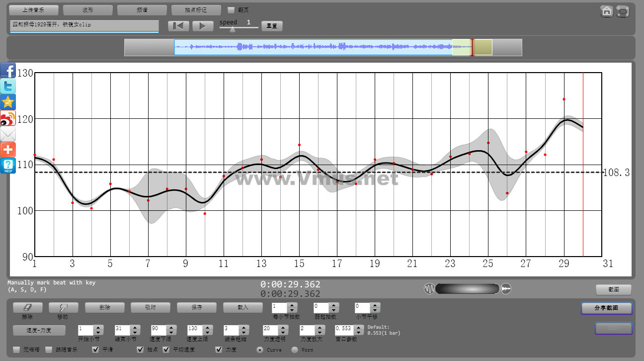Uncheck the 平均速度 average tempo checkbox
This screenshot has height=361, width=644.
[x=166, y=350]
